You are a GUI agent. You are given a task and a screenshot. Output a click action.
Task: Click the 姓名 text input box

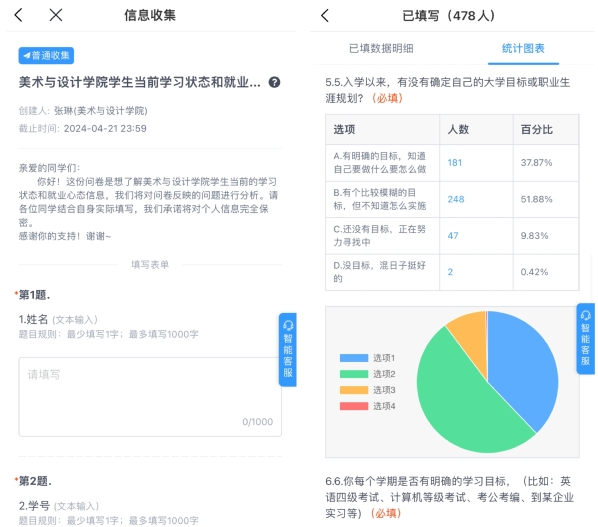click(150, 397)
